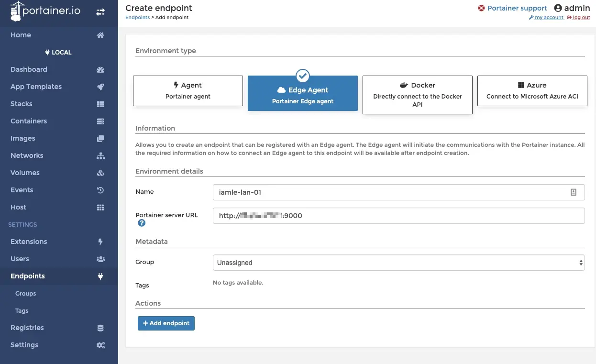Click the Users group icon
The image size is (596, 364).
click(x=100, y=259)
